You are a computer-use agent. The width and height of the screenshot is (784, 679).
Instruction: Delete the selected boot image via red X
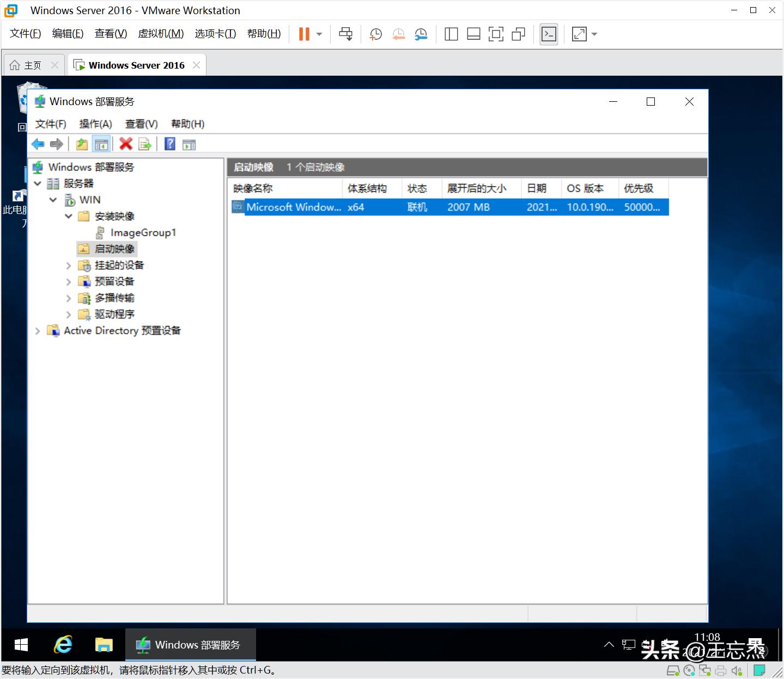pos(126,144)
